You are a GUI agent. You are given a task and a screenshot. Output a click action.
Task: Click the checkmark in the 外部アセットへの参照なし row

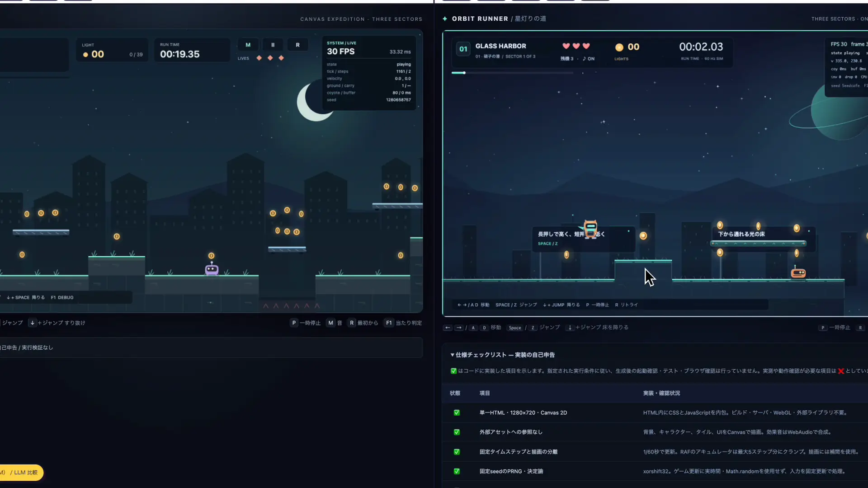point(457,432)
